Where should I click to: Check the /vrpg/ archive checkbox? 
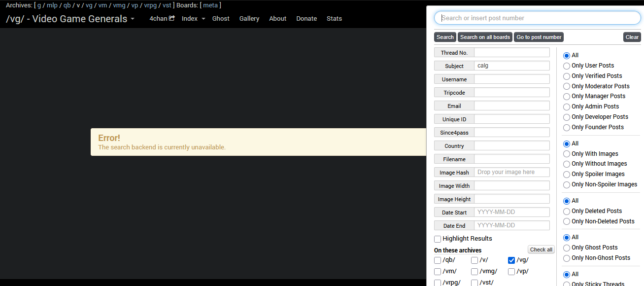[438, 283]
